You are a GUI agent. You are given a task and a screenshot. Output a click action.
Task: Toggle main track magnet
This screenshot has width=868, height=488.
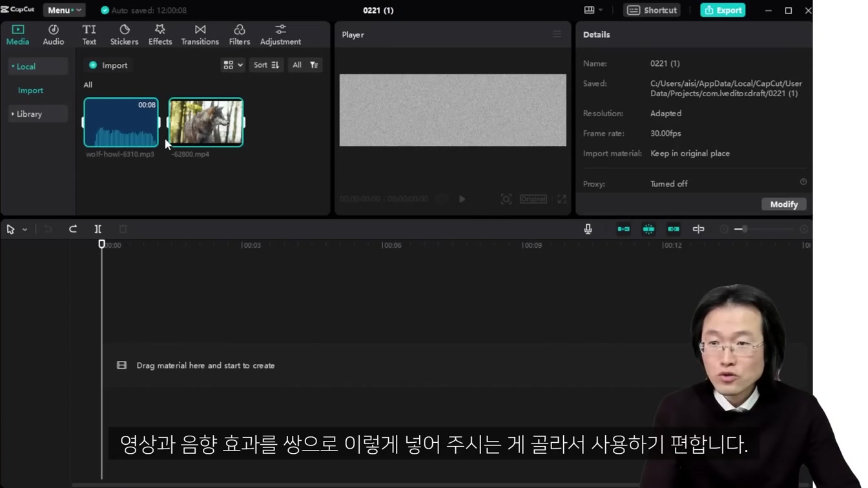624,229
